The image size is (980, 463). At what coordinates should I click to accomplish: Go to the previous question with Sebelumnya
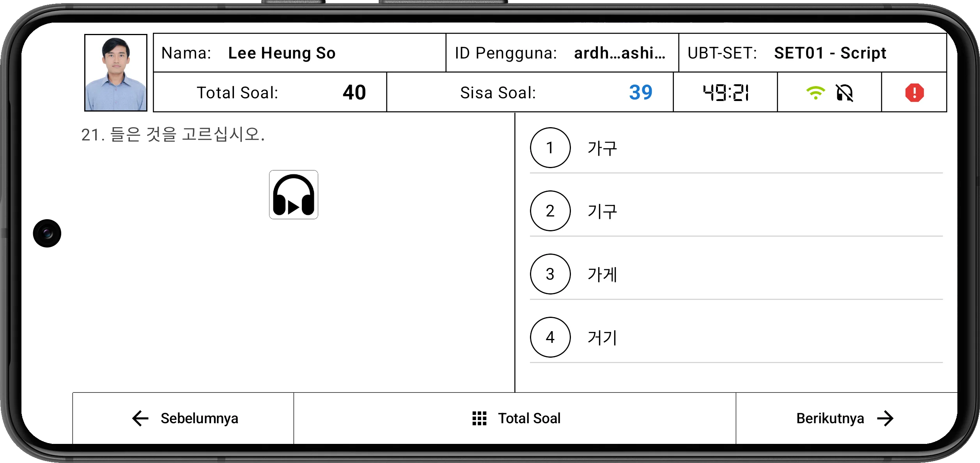point(199,418)
